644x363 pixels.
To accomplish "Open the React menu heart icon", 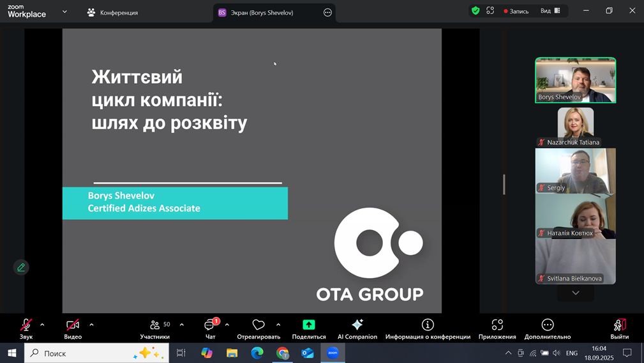I will pos(258,325).
